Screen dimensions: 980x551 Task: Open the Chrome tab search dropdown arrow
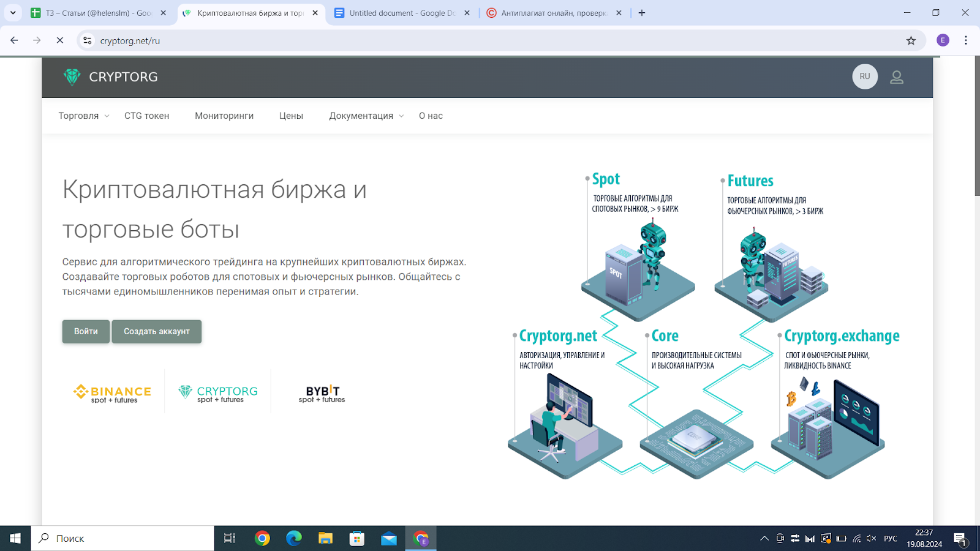13,13
